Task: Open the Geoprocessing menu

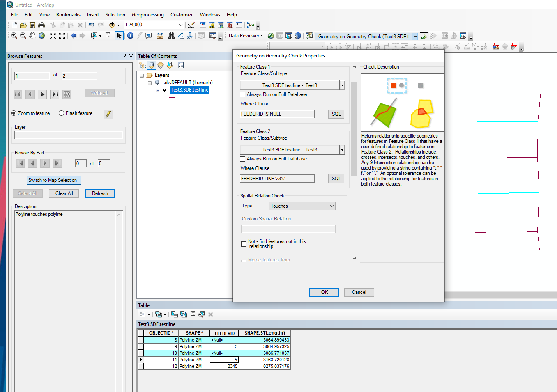Action: click(147, 15)
